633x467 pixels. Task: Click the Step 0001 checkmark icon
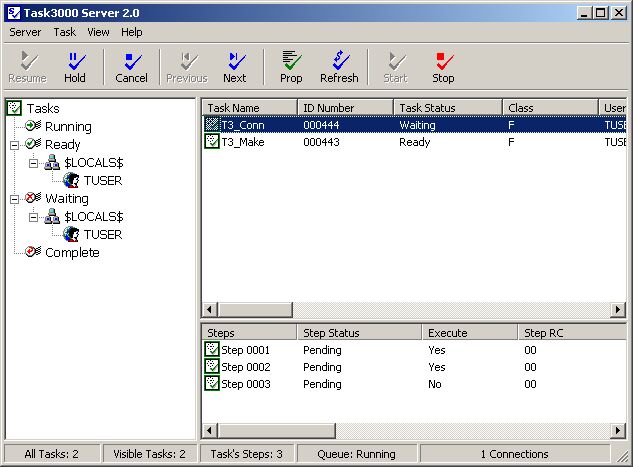[x=212, y=350]
